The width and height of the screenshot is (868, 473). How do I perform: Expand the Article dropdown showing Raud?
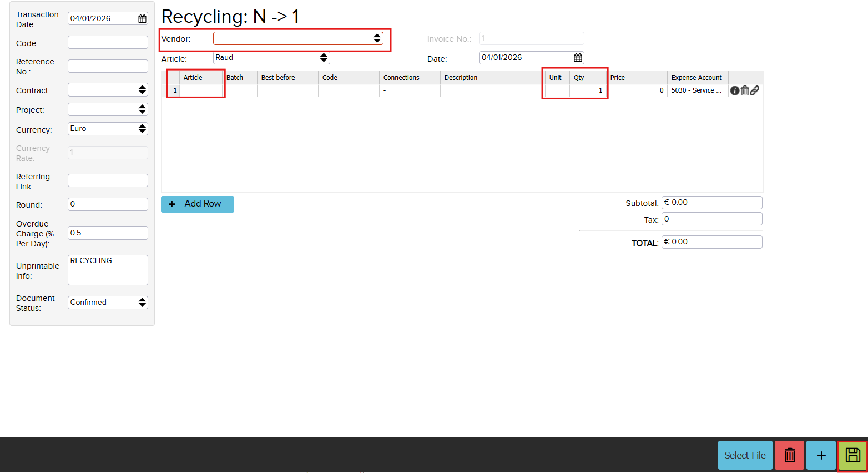(271, 58)
